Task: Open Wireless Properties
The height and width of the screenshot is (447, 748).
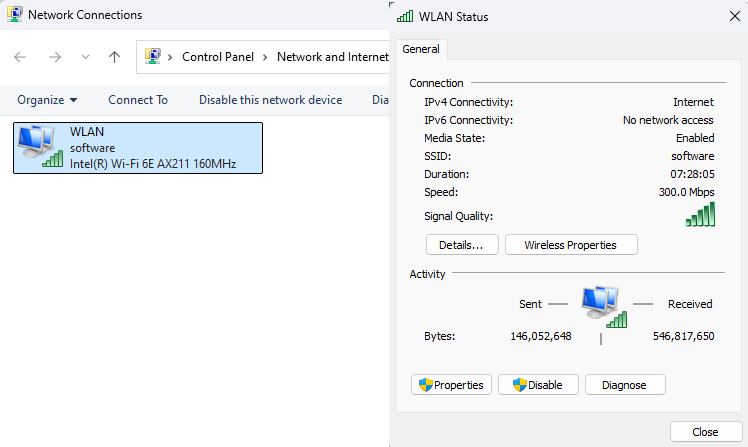Action: click(571, 245)
